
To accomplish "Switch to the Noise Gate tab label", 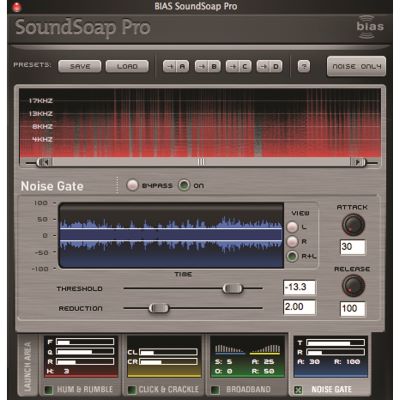I will [331, 389].
